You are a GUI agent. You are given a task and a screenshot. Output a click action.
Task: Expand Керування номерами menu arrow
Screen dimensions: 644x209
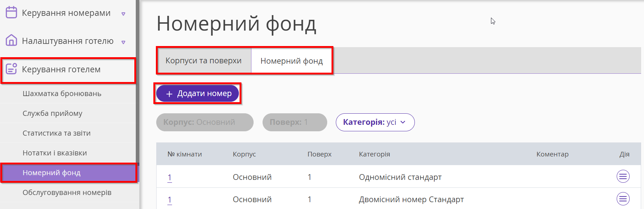point(123,14)
